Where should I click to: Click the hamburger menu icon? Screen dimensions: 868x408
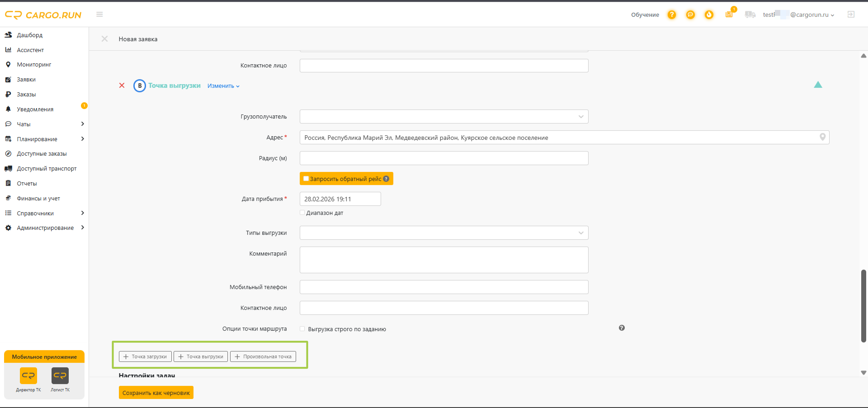click(x=99, y=14)
